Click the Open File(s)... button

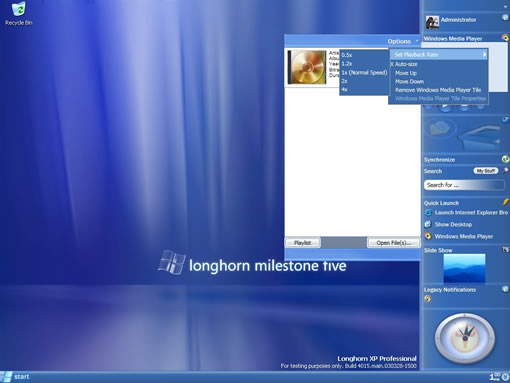(394, 243)
